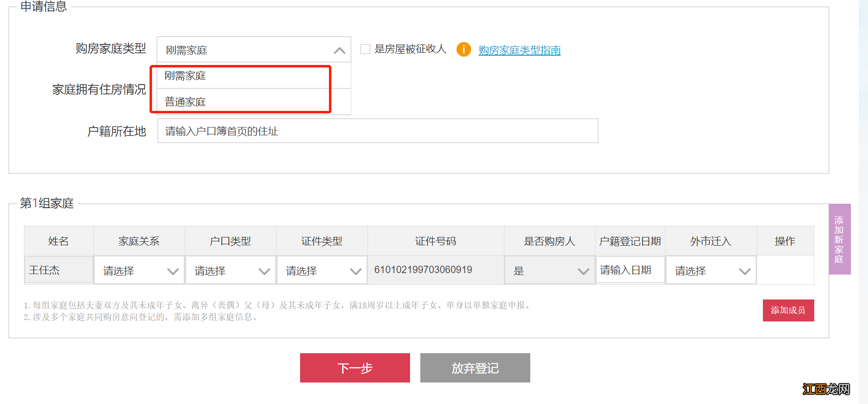This screenshot has width=868, height=404.
Task: Click the 放弃登记 button
Action: (475, 368)
